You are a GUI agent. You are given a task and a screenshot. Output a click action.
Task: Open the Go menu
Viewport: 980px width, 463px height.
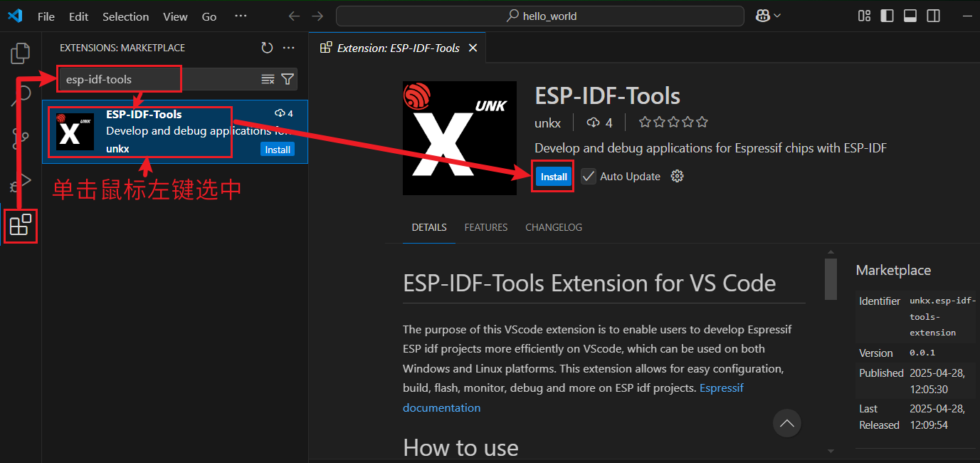click(209, 16)
